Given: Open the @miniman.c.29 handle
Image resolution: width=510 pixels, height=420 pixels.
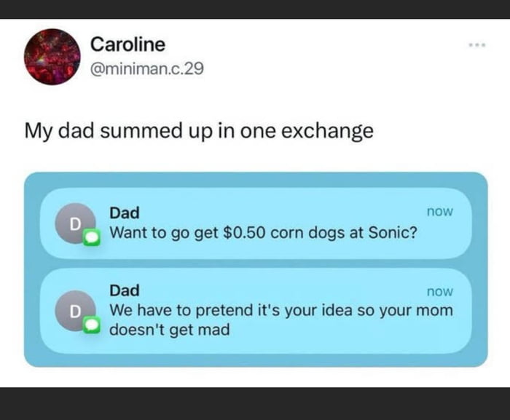Looking at the screenshot, I should pyautogui.click(x=146, y=68).
